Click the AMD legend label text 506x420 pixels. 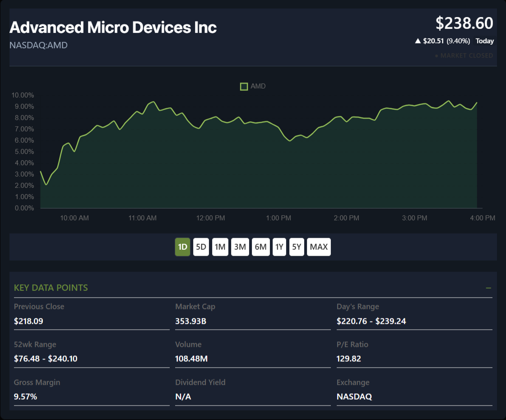point(258,86)
